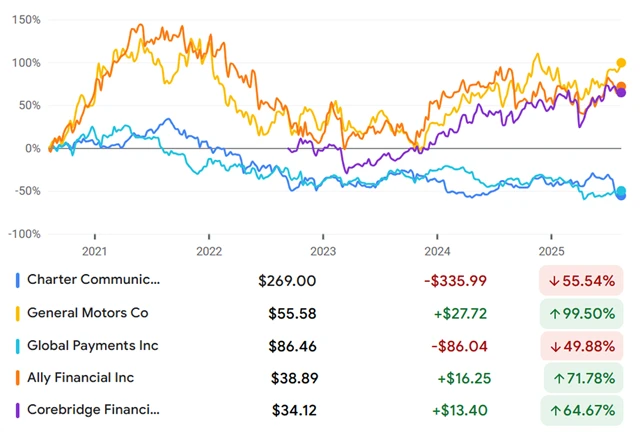Open Ally Financial Inc stock details
Viewport: 640px width, 432px height.
point(81,377)
